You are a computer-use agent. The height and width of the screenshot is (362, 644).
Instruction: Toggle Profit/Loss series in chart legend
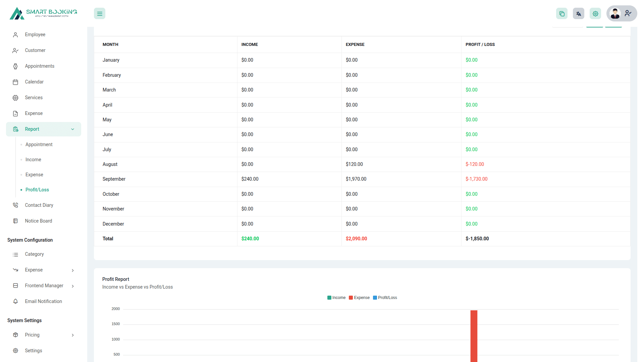(385, 298)
